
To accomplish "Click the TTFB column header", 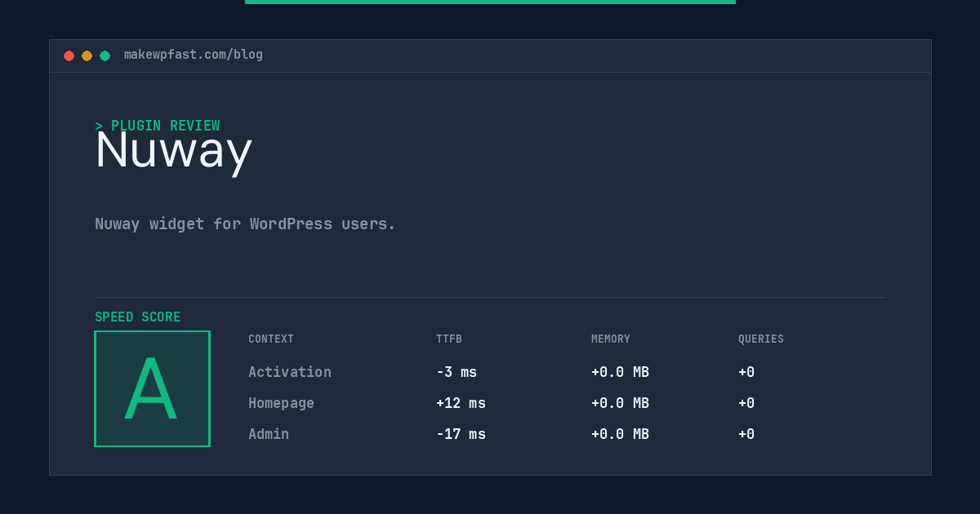I will click(x=449, y=339).
